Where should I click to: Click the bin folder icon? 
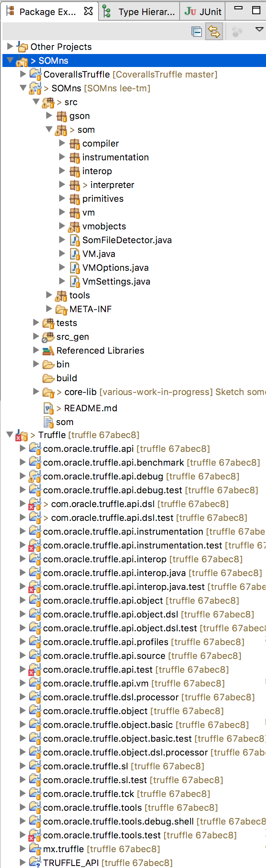pos(49,365)
